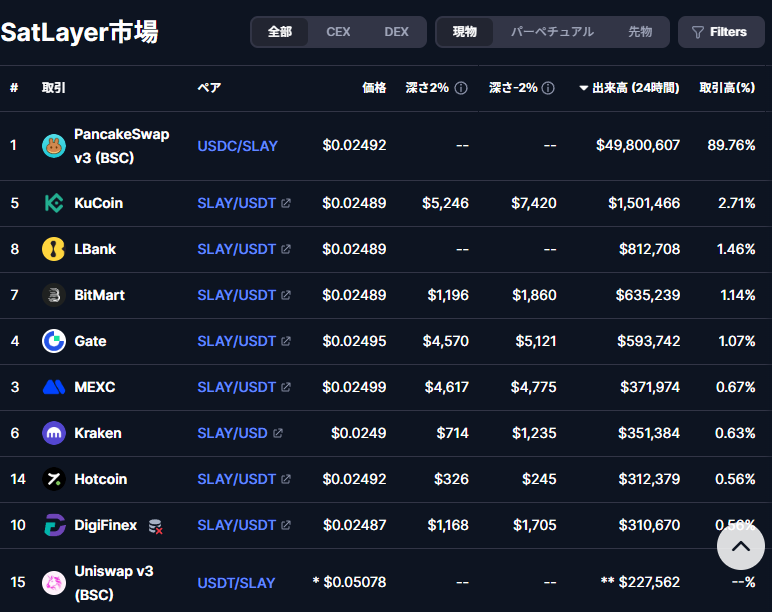
Task: Click the Gate exchange logo
Action: 54,341
